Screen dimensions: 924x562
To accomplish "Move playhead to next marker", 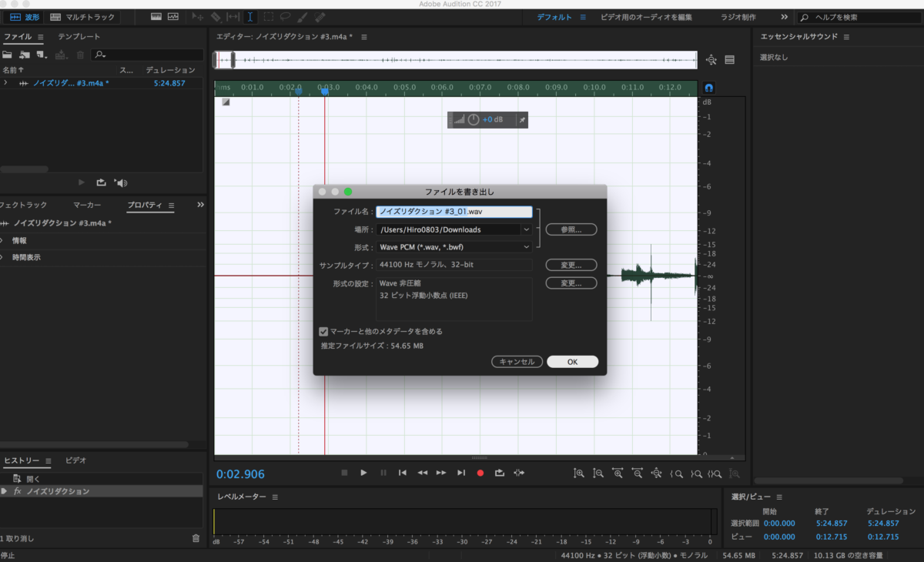I will (x=461, y=473).
